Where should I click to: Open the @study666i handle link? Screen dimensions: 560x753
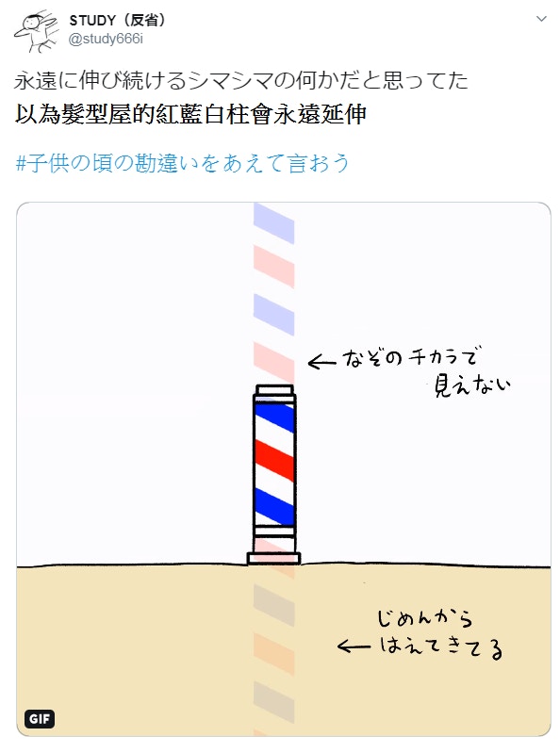106,39
